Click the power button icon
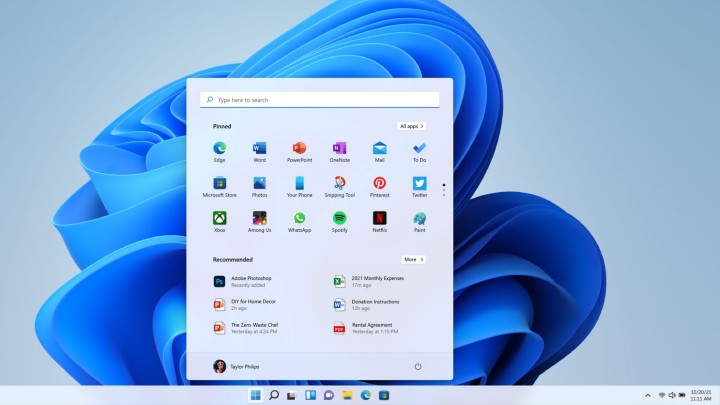 [x=418, y=366]
